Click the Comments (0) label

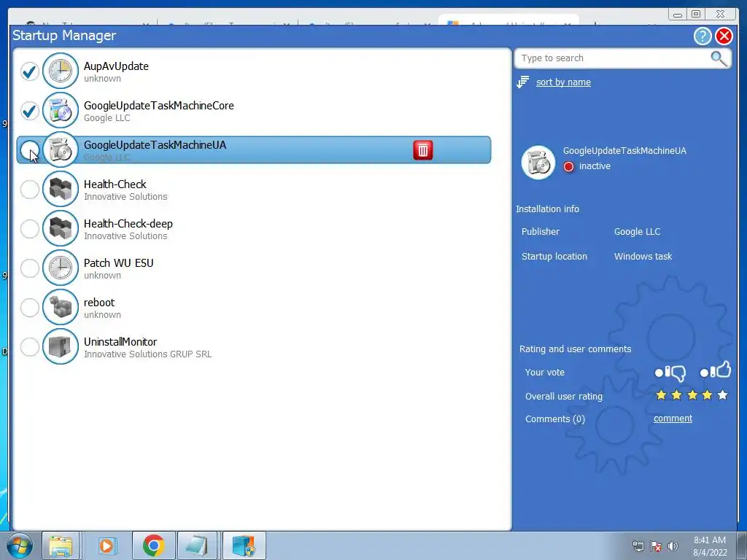tap(555, 419)
